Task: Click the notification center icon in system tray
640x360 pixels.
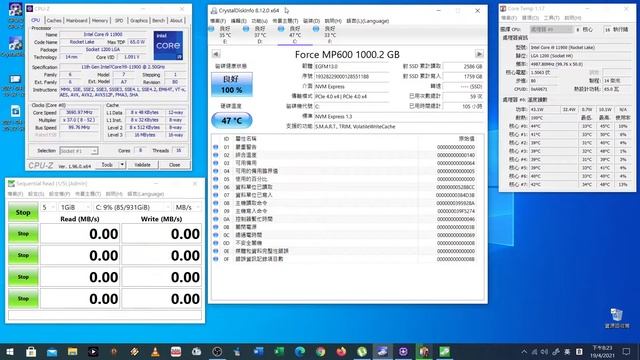Action: (x=626, y=351)
